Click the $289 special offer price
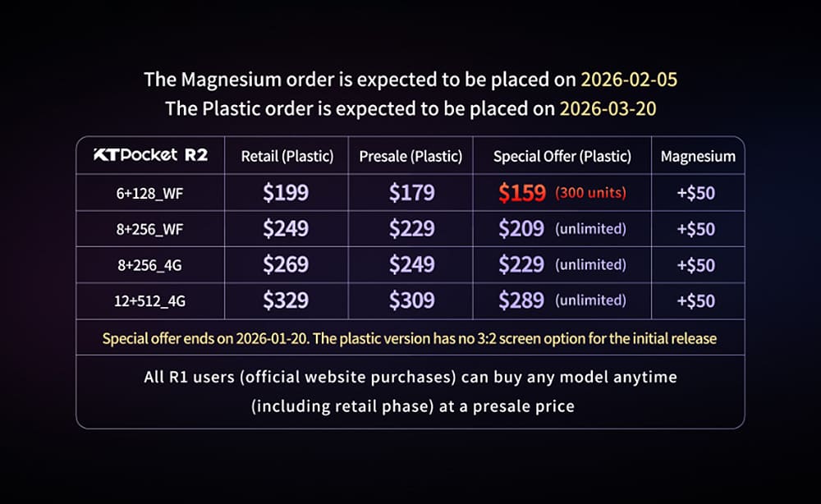821x504 pixels. (521, 300)
